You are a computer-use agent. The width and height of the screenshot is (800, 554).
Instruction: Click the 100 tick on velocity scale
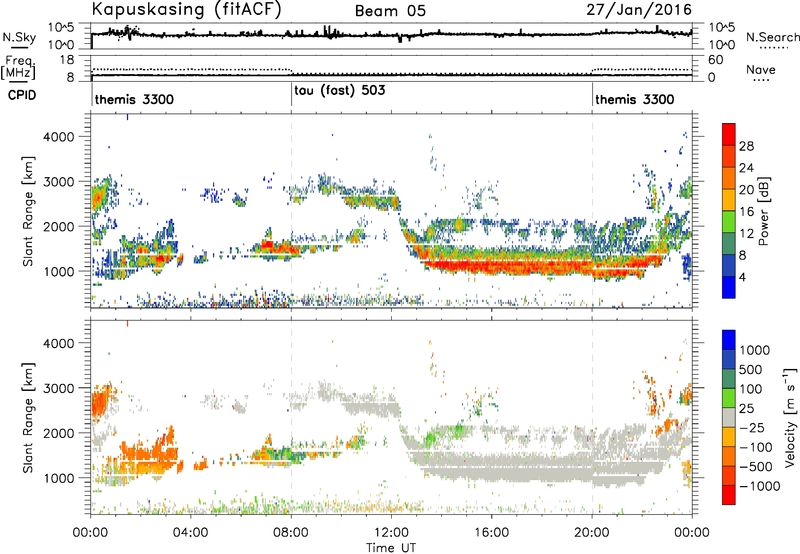751,389
